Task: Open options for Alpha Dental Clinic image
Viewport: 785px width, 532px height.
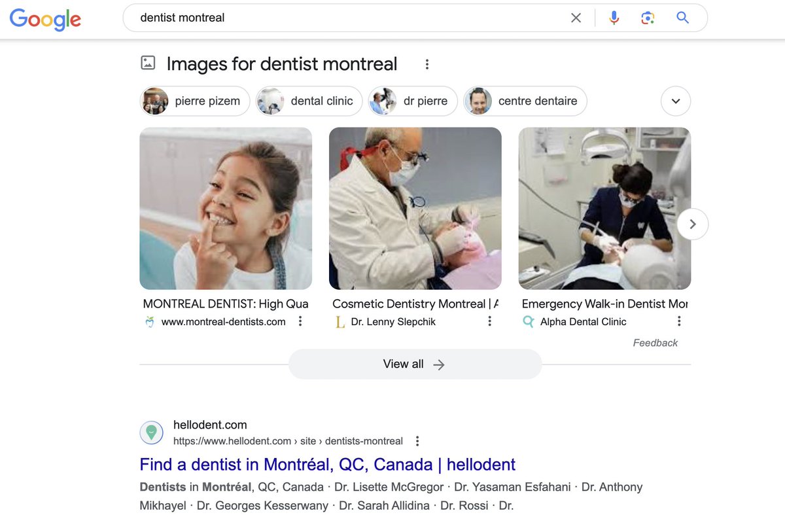Action: pyautogui.click(x=679, y=321)
